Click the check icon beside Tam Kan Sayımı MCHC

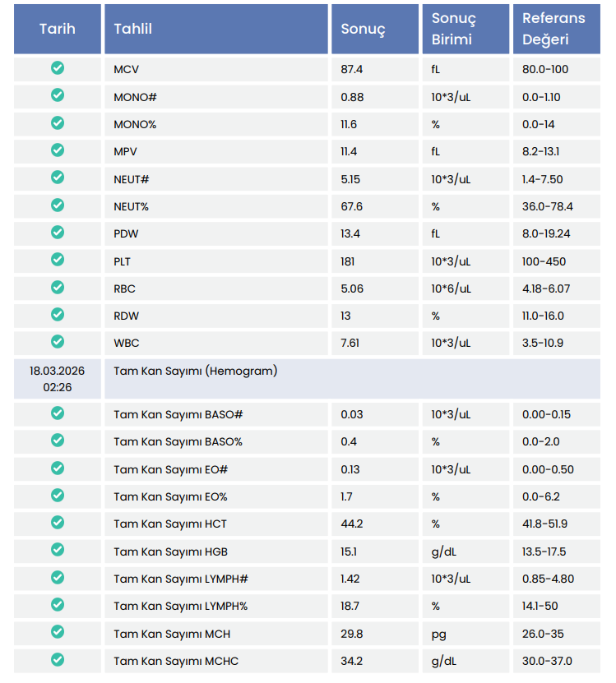point(58,659)
